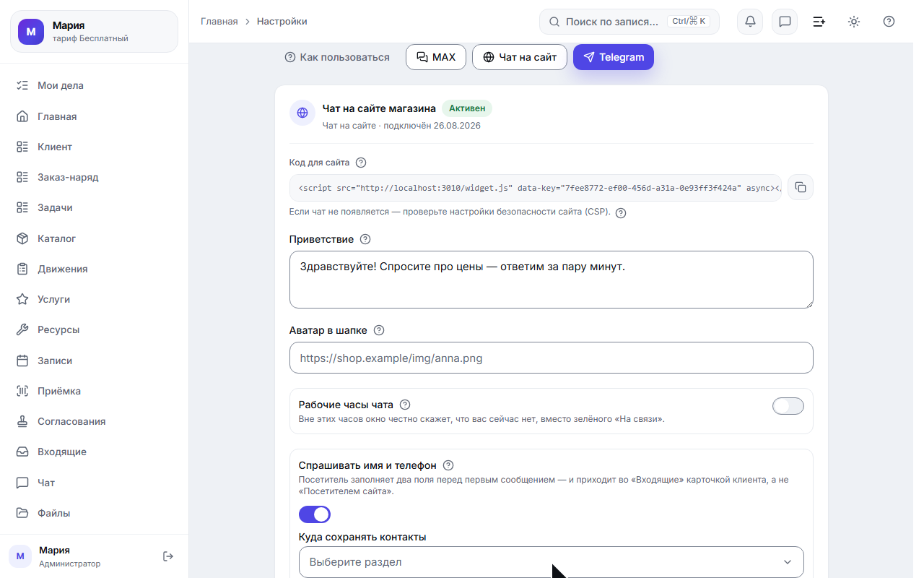Open Клиент section in sidebar
The width and height of the screenshot is (924, 578).
95,147
